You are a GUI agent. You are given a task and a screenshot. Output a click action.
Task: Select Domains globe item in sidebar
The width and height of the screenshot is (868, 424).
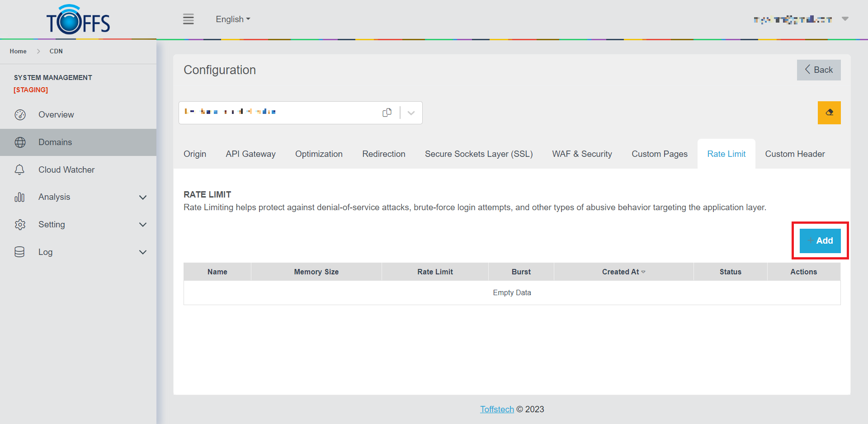55,142
